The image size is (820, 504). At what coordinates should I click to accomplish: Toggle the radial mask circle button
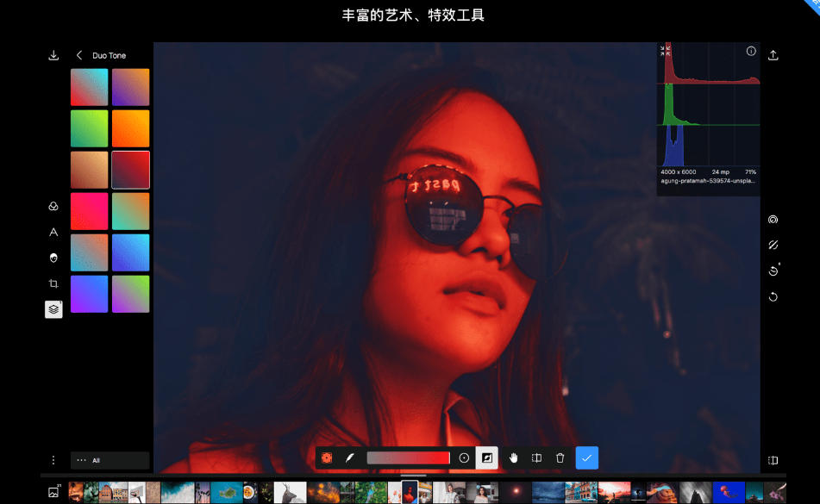coord(464,458)
